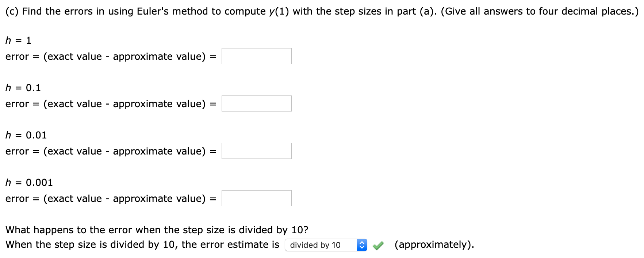The height and width of the screenshot is (258, 644).
Task: Click the chevron icon beside the answer selector
Action: pos(361,245)
